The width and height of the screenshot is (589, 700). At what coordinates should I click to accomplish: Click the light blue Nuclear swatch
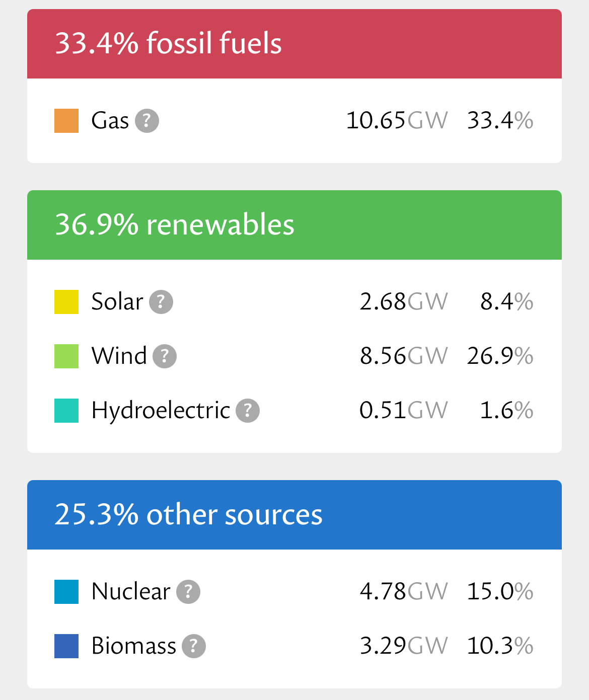pyautogui.click(x=66, y=592)
